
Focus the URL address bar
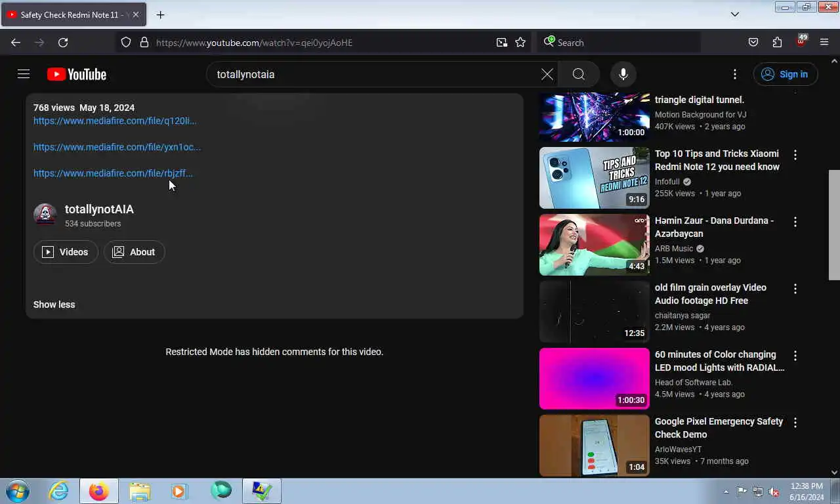322,43
